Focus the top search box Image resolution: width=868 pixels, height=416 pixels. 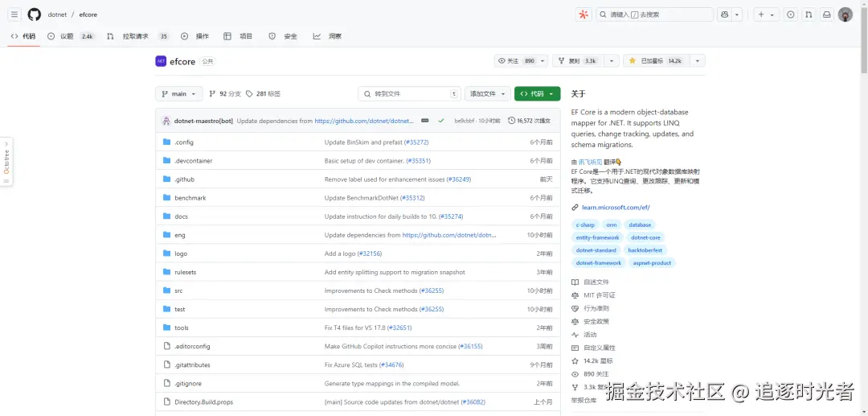coord(654,14)
